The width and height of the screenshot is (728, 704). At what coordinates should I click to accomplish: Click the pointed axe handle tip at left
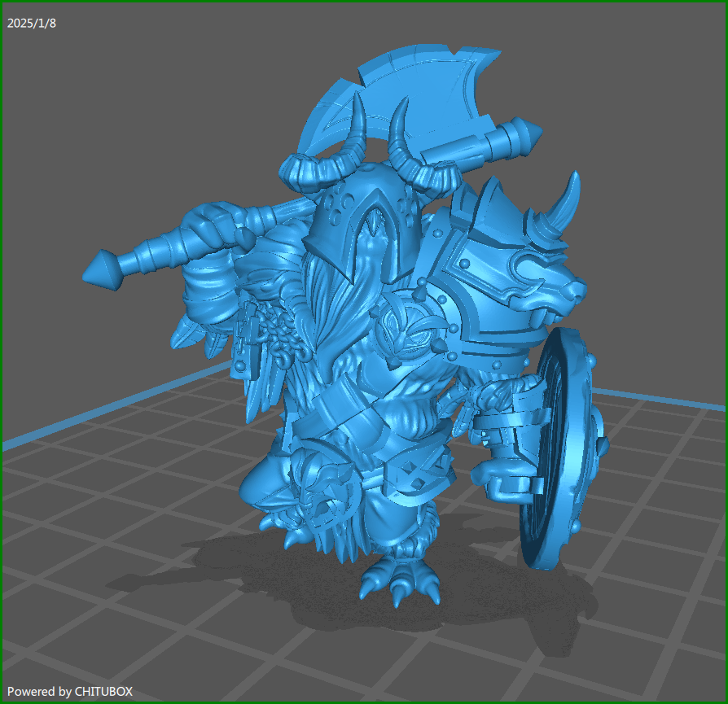click(x=101, y=270)
